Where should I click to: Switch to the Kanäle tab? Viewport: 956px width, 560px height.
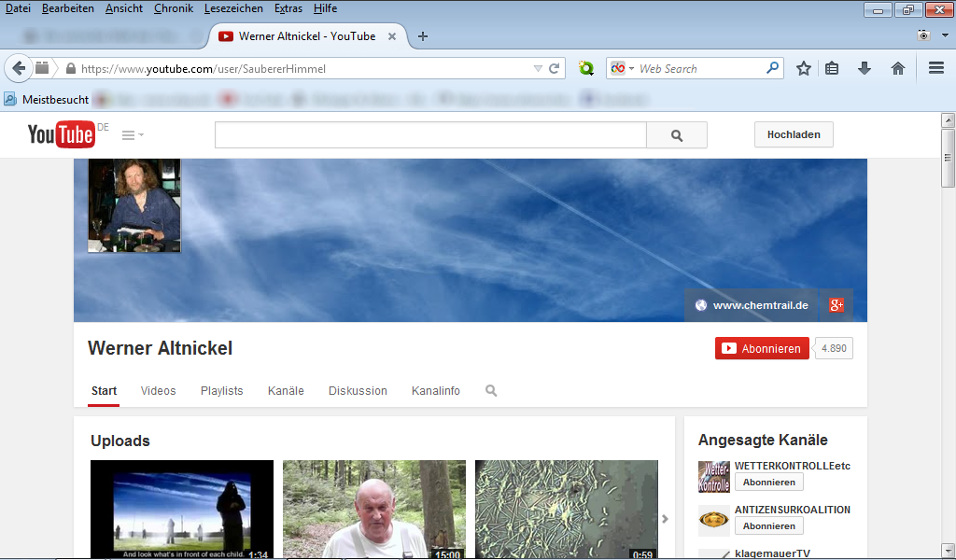pos(286,391)
